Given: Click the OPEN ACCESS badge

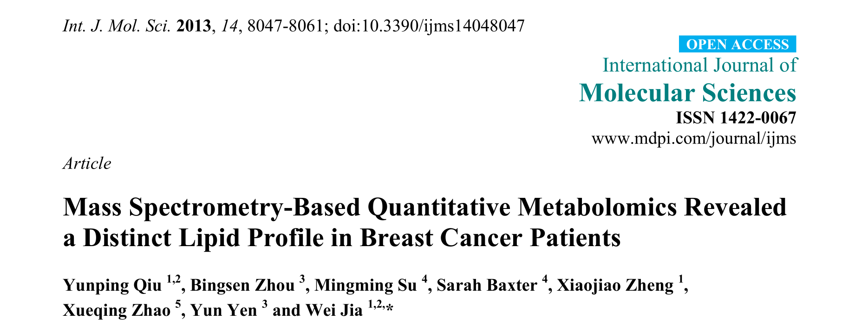Looking at the screenshot, I should (737, 44).
